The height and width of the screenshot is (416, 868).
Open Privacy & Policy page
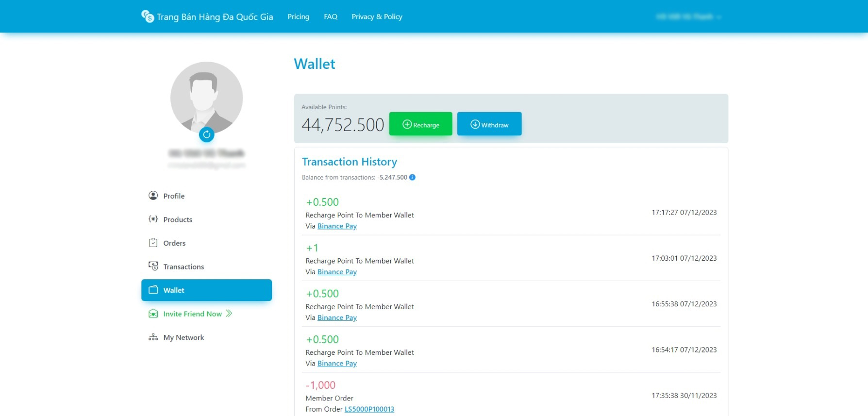(377, 17)
